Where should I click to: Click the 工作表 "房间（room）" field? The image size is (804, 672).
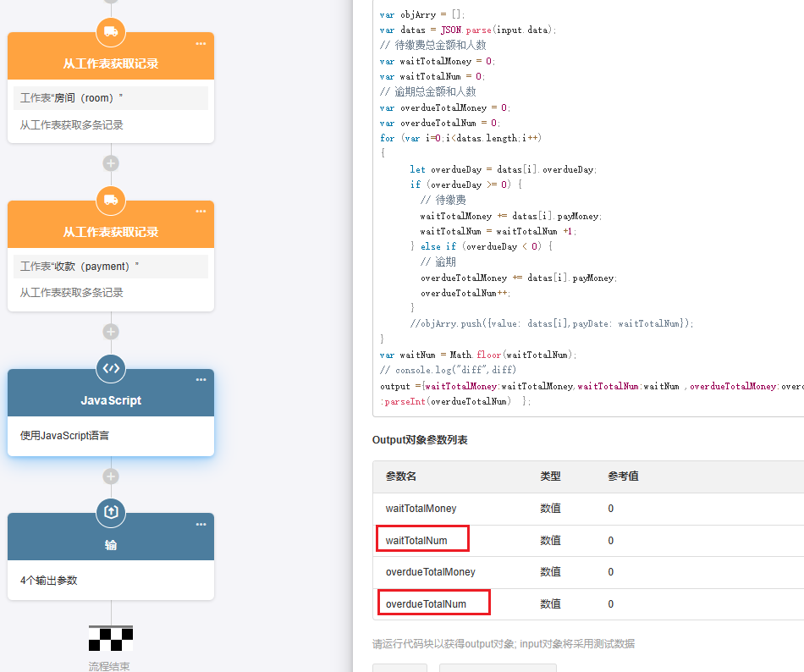tap(111, 98)
